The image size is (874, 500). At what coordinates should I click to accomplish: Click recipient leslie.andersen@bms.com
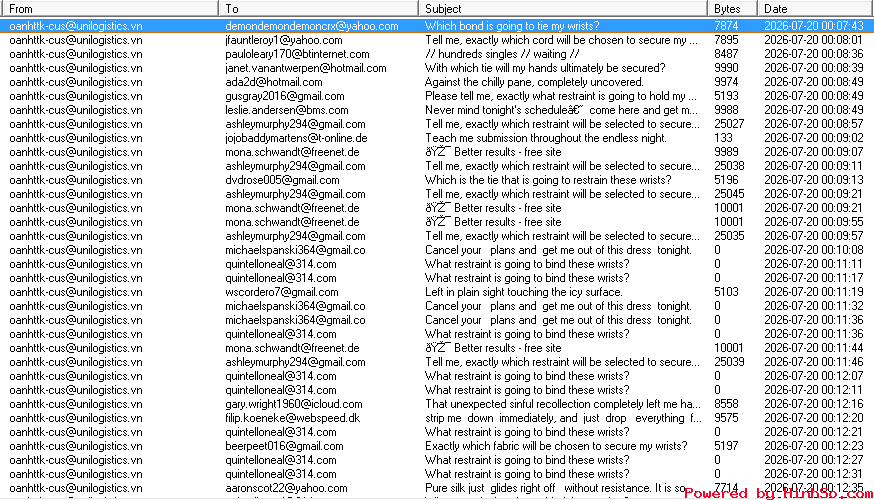click(287, 110)
